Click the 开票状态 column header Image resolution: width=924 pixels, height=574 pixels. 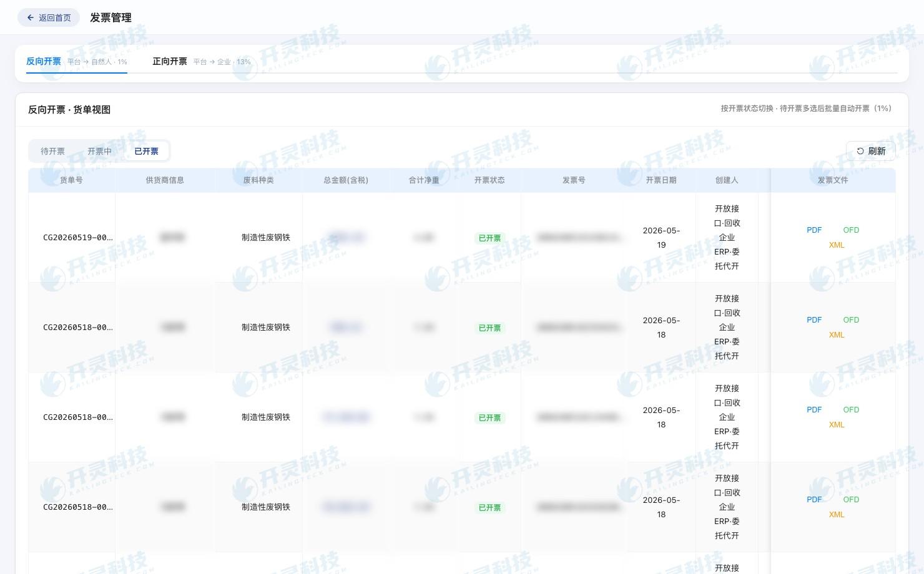point(489,180)
